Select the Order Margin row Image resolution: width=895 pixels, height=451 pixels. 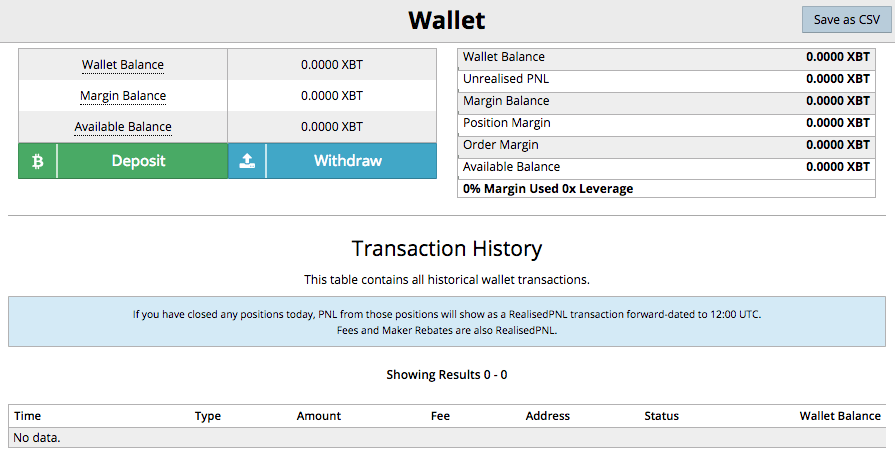point(666,145)
